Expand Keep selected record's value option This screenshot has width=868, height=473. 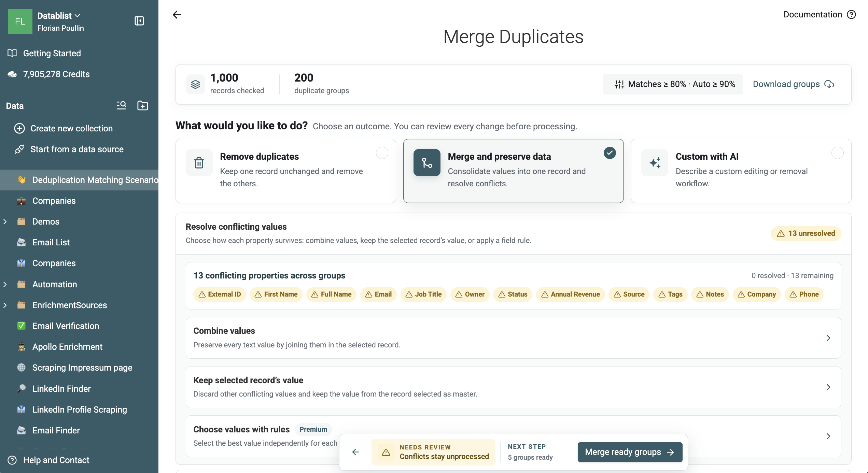pos(513,387)
